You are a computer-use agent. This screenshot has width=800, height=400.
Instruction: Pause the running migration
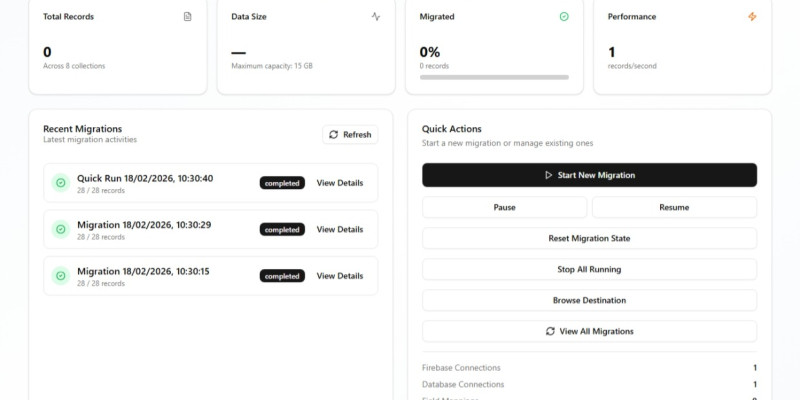(504, 207)
